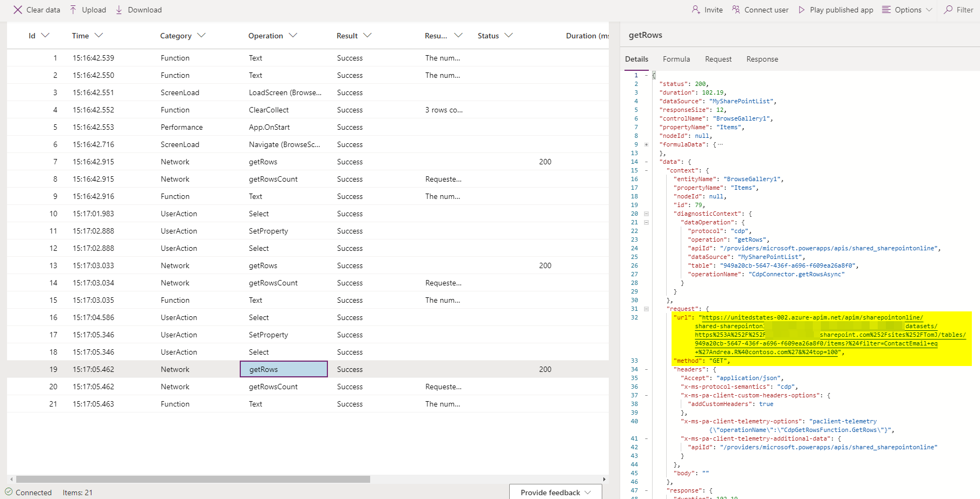Open the Category column sort dropdown
Viewport: 980px width, 499px height.
201,35
